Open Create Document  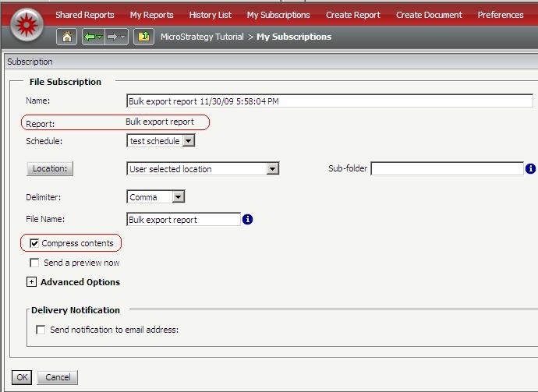pyautogui.click(x=429, y=15)
